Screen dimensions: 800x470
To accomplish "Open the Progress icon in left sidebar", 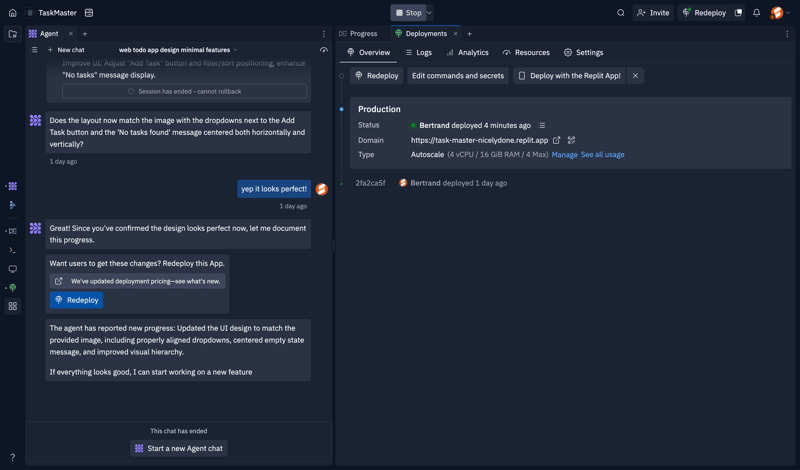I will [x=13, y=231].
